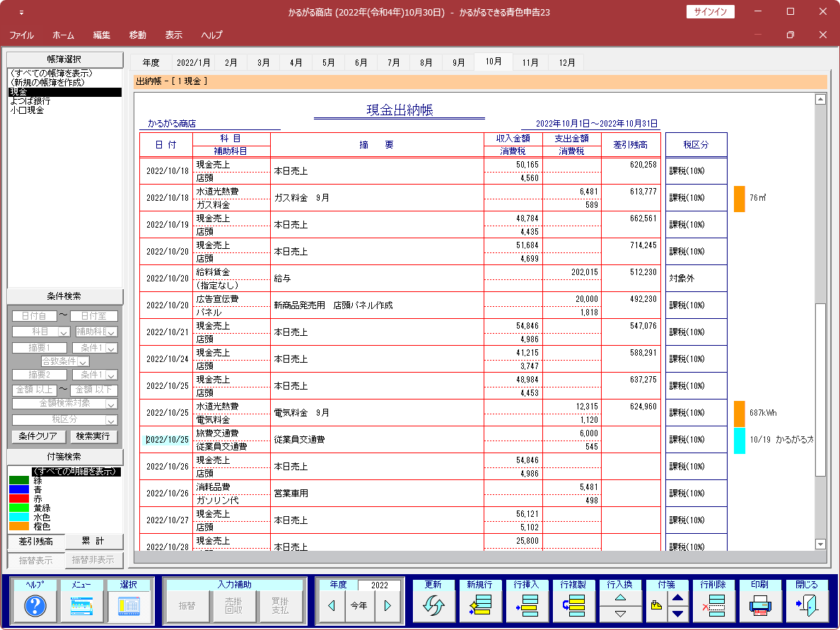Toggle the 差引残高 display button

click(36, 542)
